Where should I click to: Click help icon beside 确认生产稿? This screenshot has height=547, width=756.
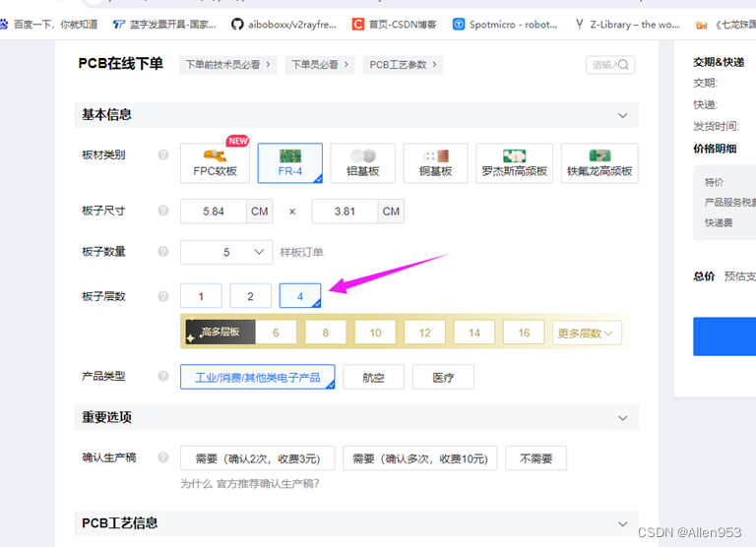tap(163, 457)
